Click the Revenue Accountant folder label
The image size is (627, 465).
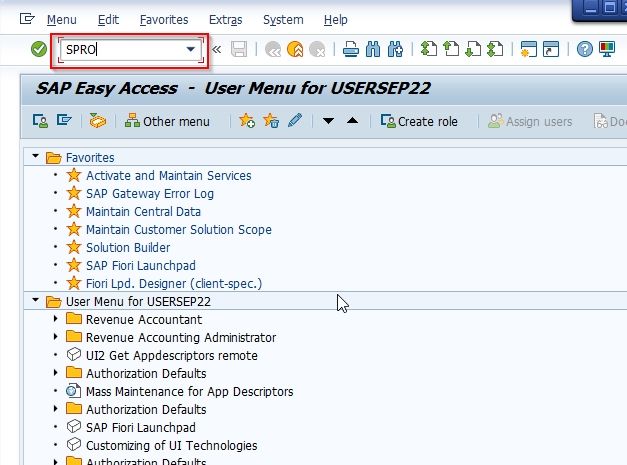point(144,319)
